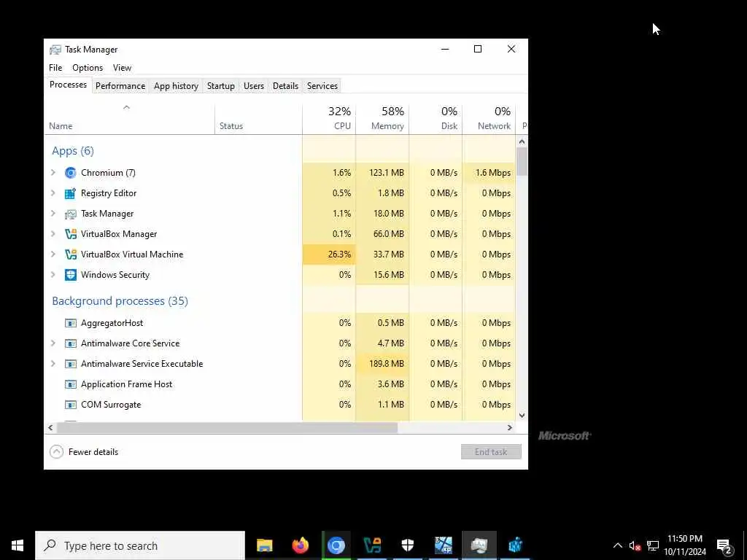Expand the Antimalware Service Executable entry
Image resolution: width=747 pixels, height=560 pixels.
click(53, 363)
